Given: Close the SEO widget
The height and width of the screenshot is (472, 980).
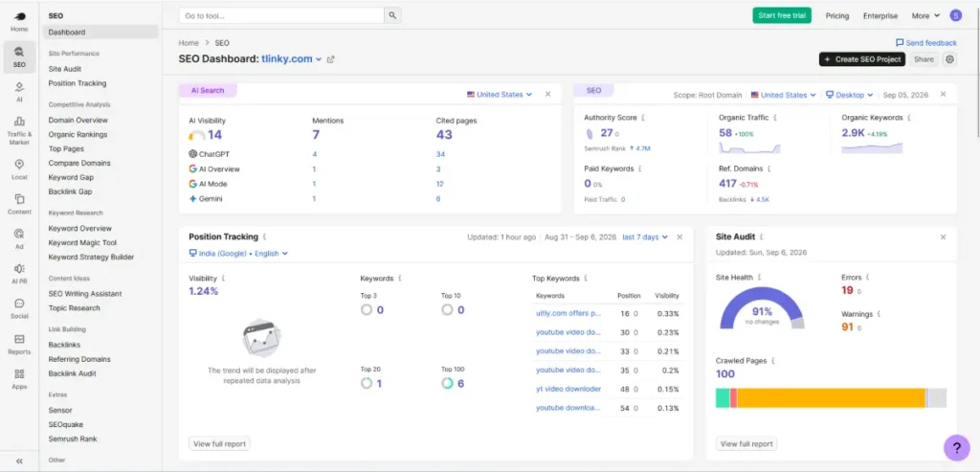Looking at the screenshot, I should tap(943, 95).
